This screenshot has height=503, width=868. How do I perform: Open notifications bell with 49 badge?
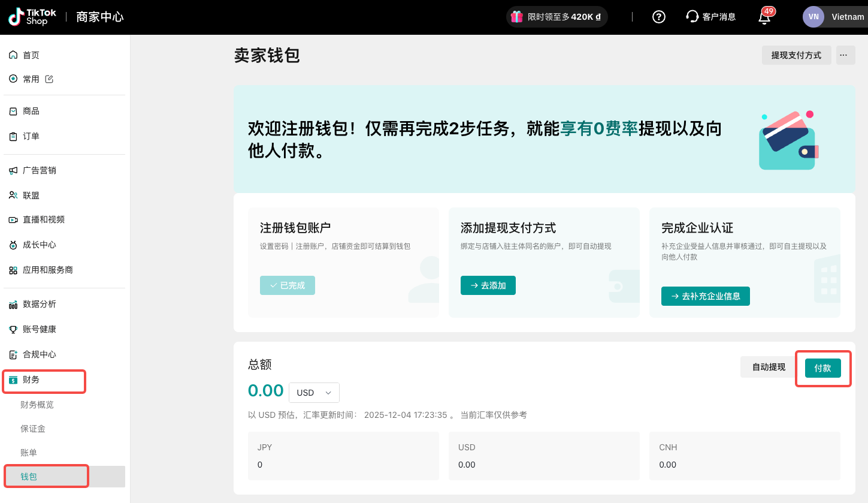pos(764,17)
